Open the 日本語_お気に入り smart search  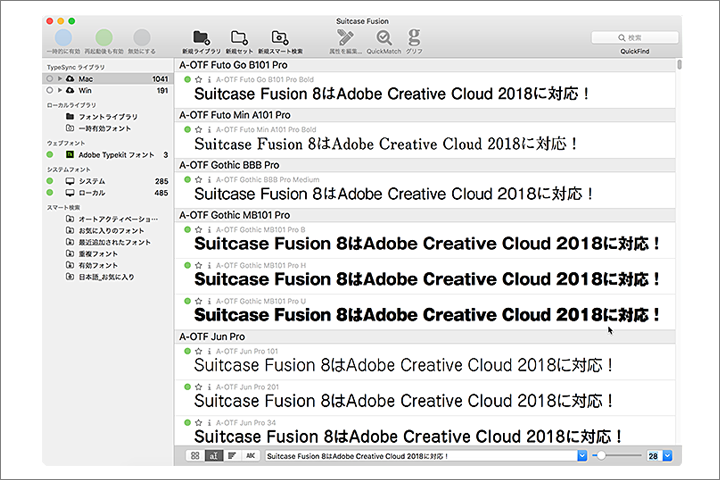point(106,277)
